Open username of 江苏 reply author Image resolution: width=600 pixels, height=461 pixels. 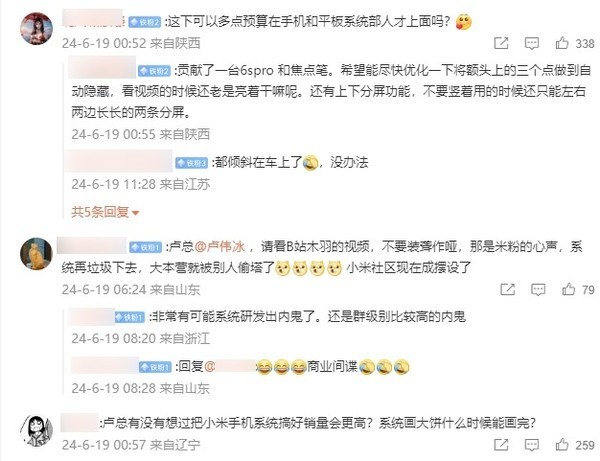point(119,161)
